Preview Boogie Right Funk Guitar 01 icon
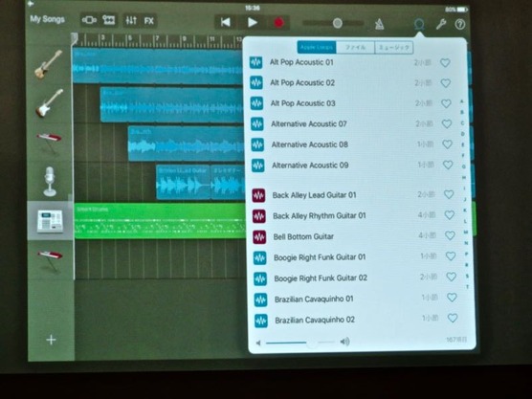The width and height of the screenshot is (532, 399). (260, 258)
